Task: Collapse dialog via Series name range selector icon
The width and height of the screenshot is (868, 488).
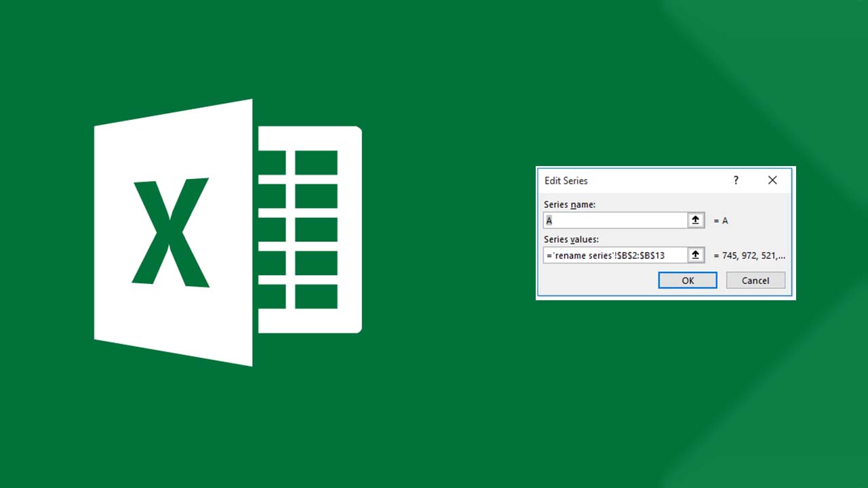Action: tap(696, 220)
